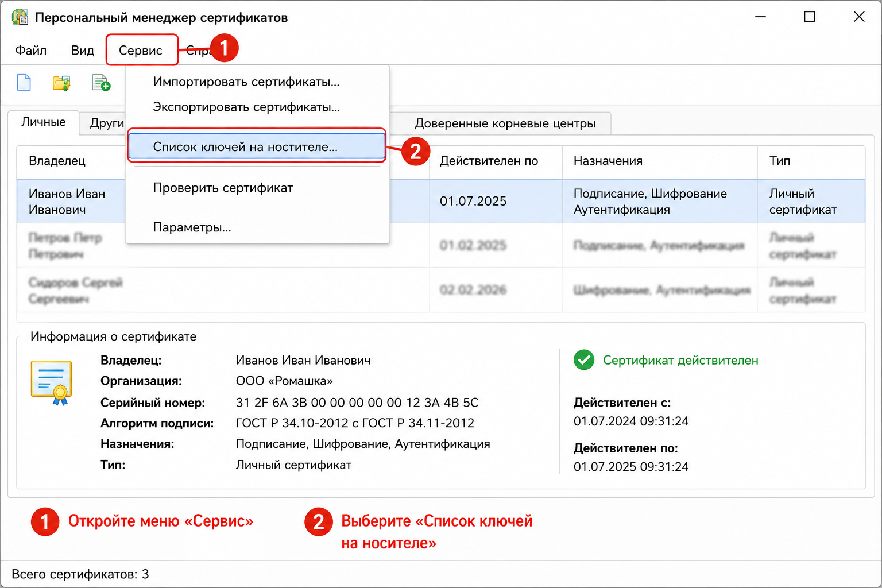Select Список ключей на носителе

tap(257, 146)
